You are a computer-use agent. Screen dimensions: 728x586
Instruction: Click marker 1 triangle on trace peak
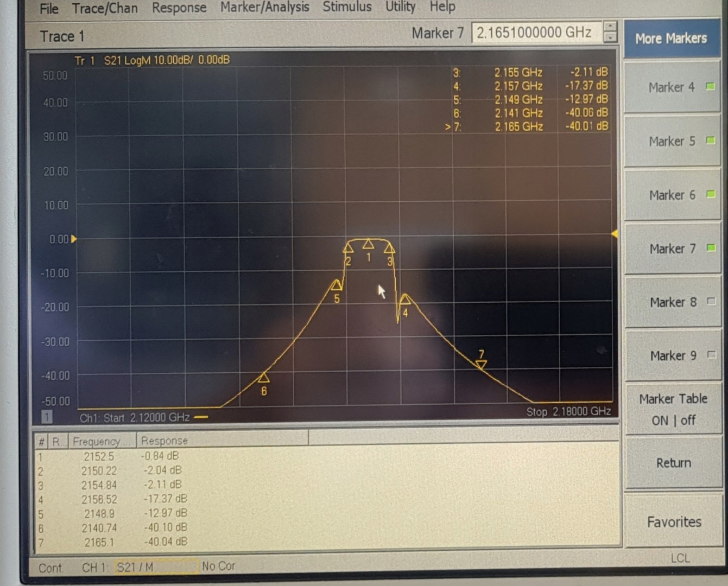pyautogui.click(x=368, y=244)
